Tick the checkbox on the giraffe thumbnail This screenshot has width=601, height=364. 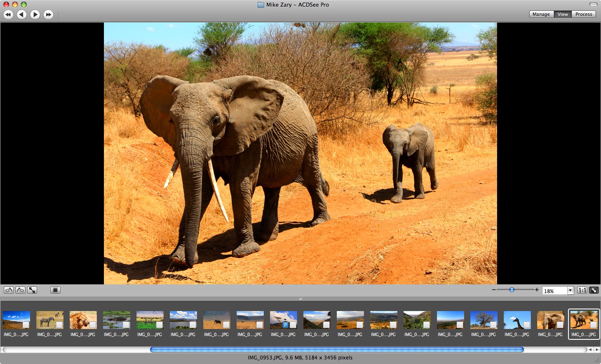[527, 325]
